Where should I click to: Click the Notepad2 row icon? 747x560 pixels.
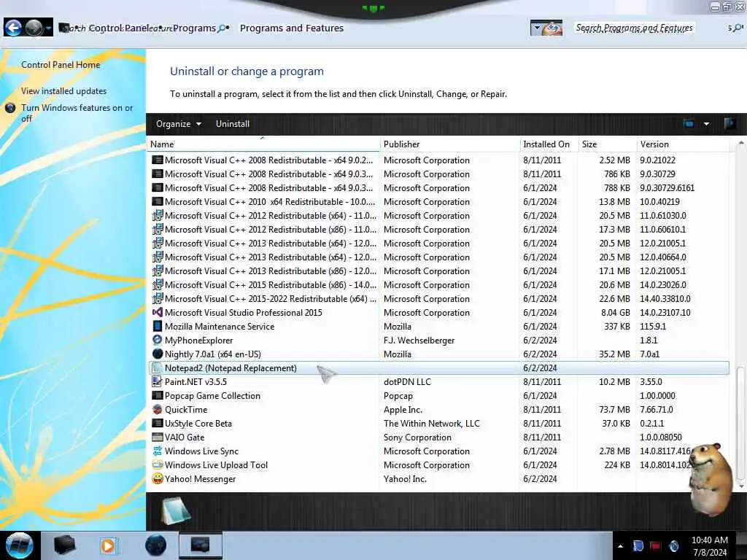(x=158, y=367)
